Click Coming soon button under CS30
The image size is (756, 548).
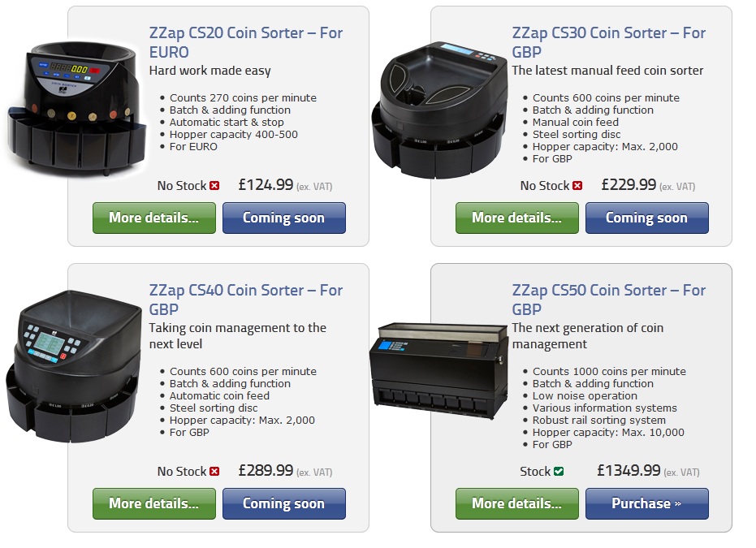647,218
